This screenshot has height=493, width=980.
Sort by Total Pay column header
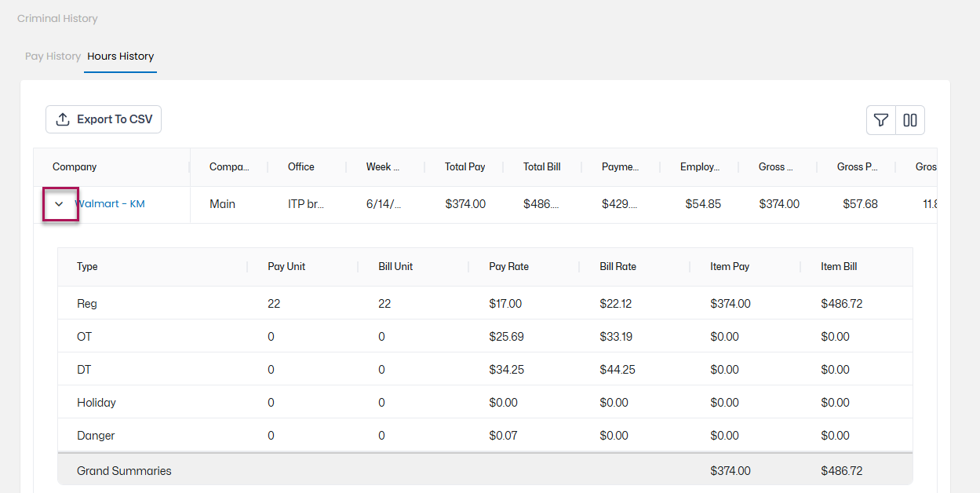click(465, 167)
